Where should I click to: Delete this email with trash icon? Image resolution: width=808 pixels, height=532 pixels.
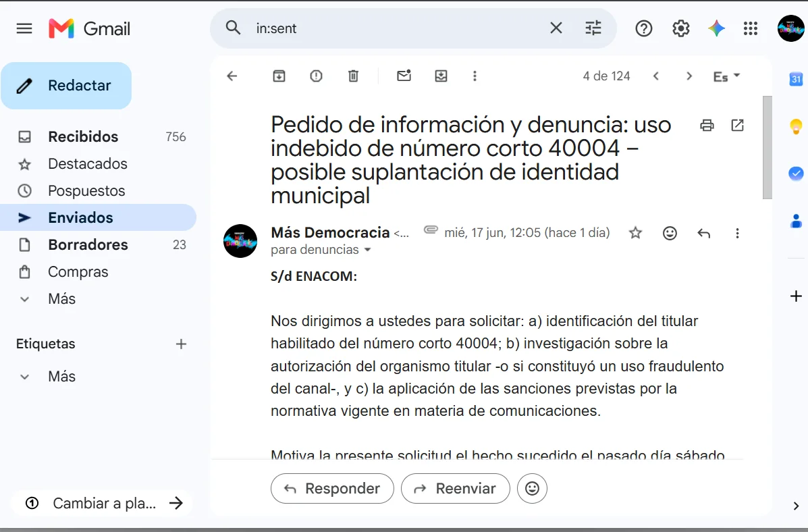(x=353, y=76)
